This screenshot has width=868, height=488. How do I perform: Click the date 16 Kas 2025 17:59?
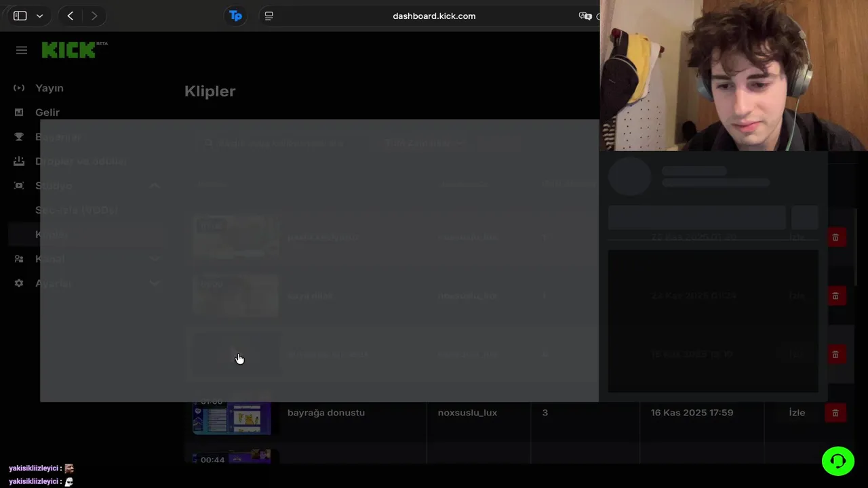692,413
